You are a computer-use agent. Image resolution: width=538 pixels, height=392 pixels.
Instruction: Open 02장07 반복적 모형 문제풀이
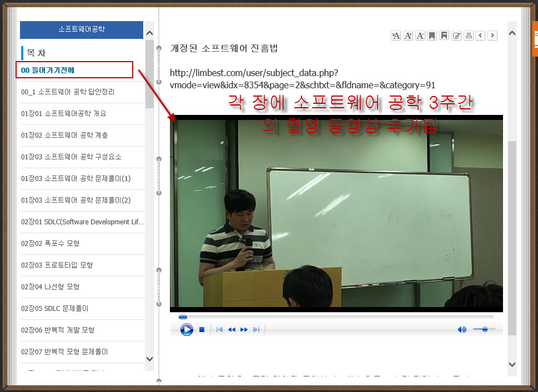point(83,351)
